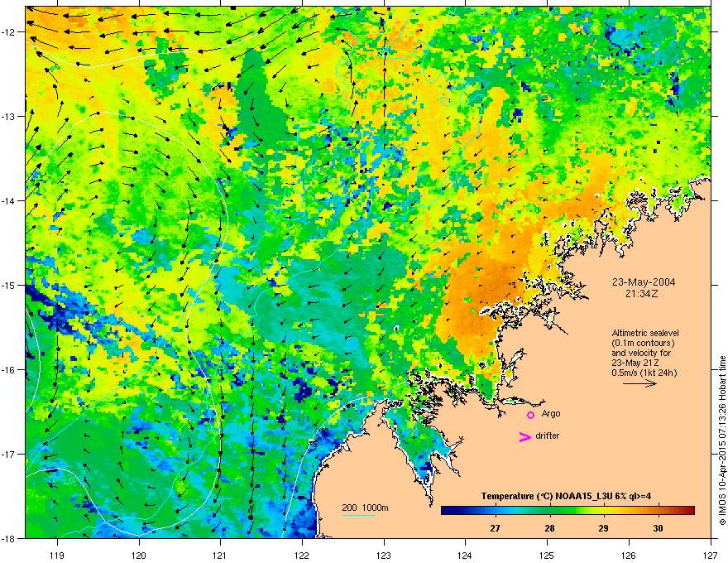Click latitude axis label -14

point(8,200)
